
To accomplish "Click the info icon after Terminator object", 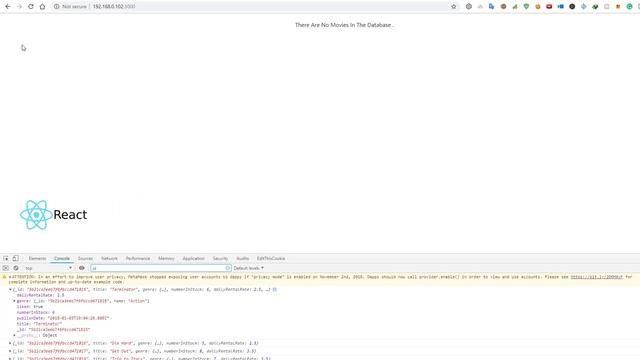I will click(275, 289).
